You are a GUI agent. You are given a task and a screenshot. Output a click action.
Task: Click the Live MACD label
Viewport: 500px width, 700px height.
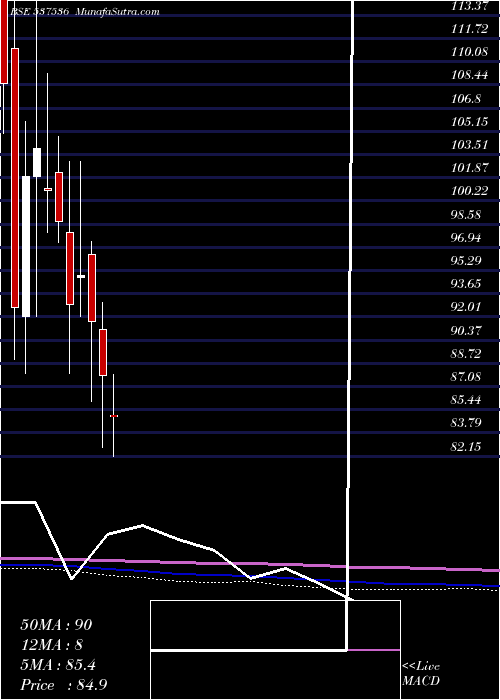[421, 674]
